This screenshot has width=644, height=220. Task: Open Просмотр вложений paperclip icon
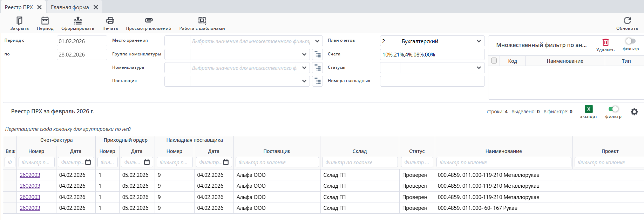149,21
